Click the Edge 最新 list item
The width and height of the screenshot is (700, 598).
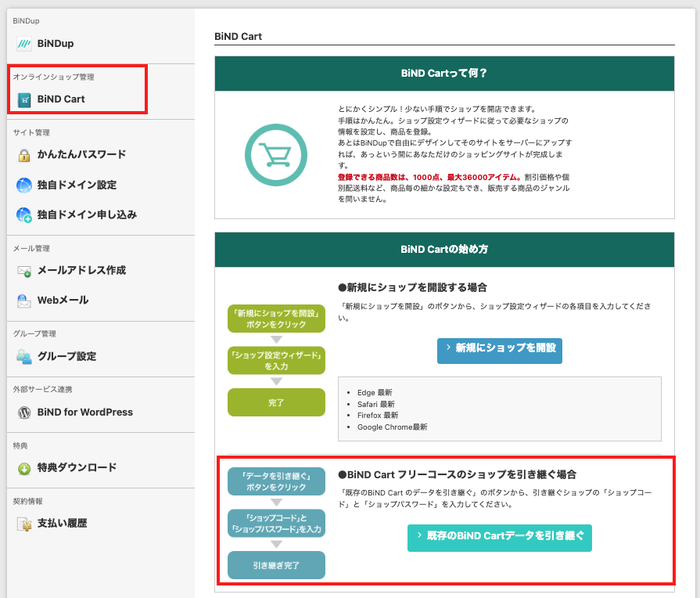[x=375, y=392]
